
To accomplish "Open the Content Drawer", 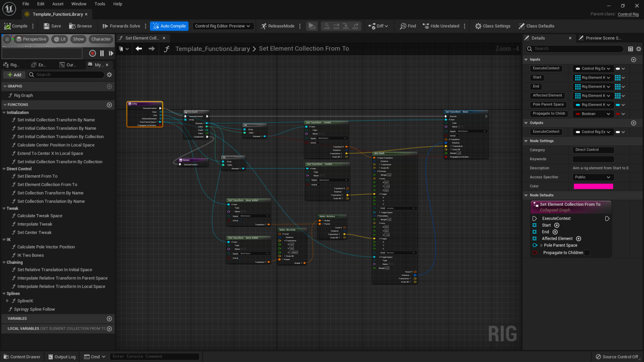I will [22, 357].
